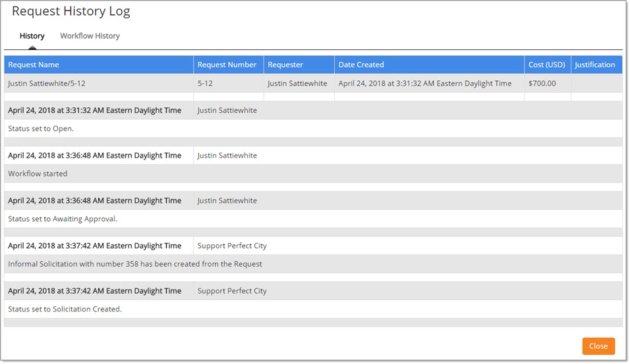Switch to the Workflow History tab
630x364 pixels.
(x=90, y=36)
